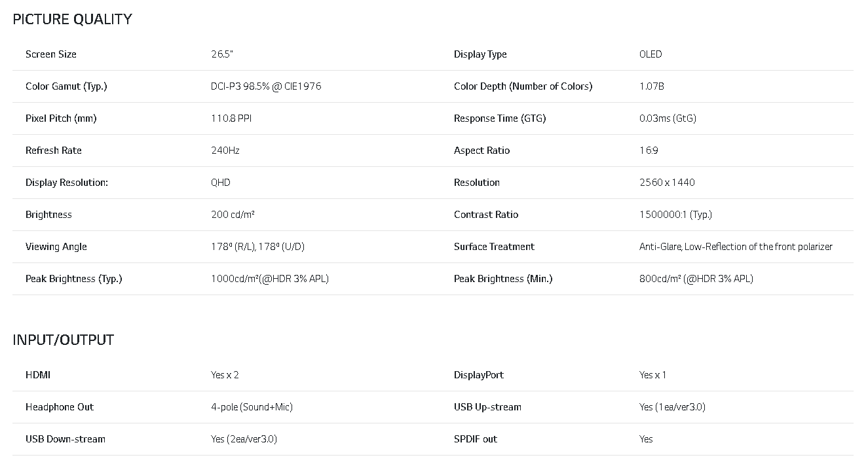Click the INPUT/OUTPUT section heading

click(x=63, y=340)
